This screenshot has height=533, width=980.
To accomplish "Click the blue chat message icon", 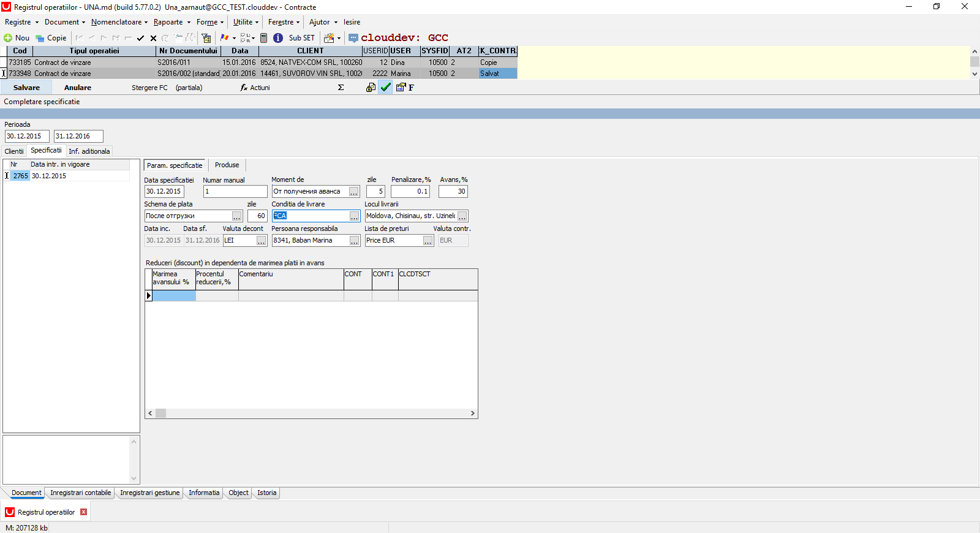I will [353, 38].
